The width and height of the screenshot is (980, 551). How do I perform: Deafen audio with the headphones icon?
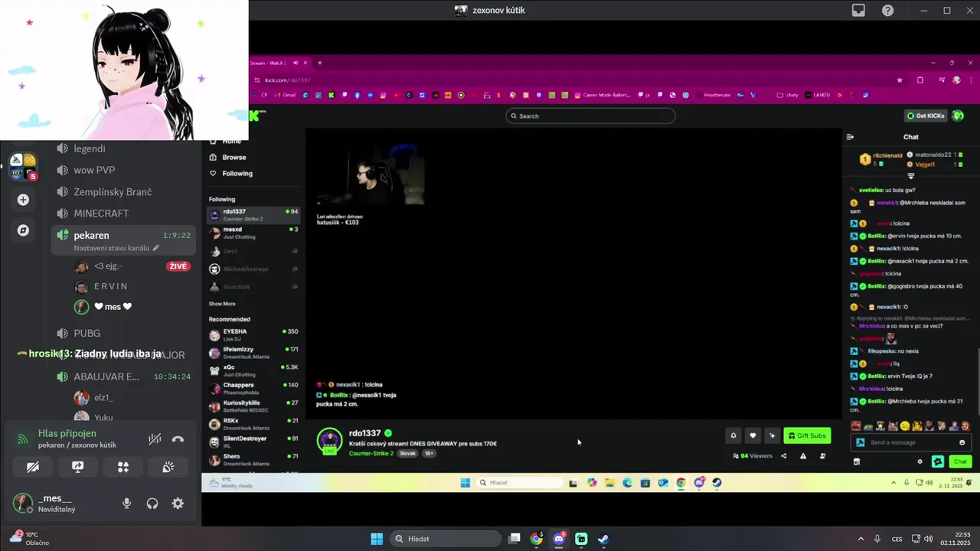pyautogui.click(x=152, y=503)
